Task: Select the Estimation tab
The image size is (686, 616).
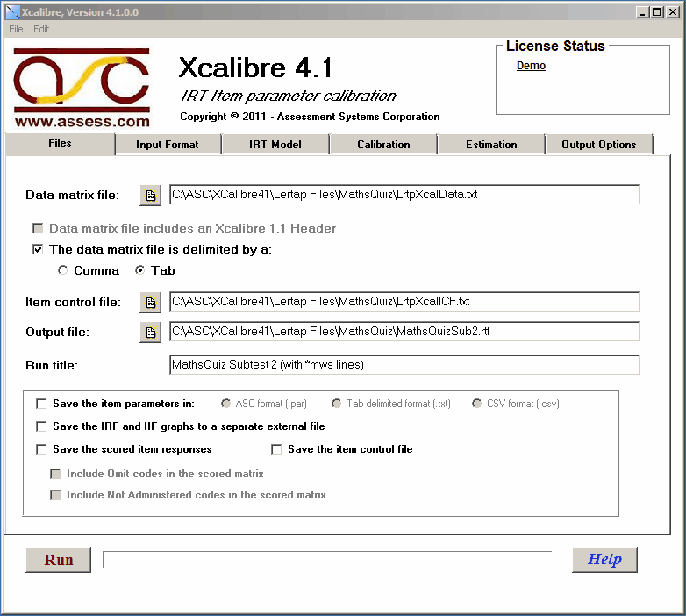Action: pyautogui.click(x=491, y=145)
